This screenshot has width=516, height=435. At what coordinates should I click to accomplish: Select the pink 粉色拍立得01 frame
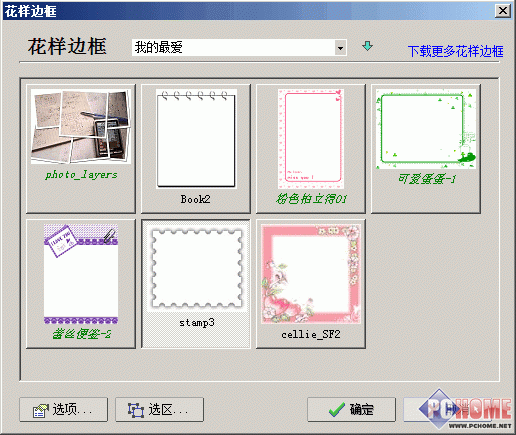coord(311,149)
